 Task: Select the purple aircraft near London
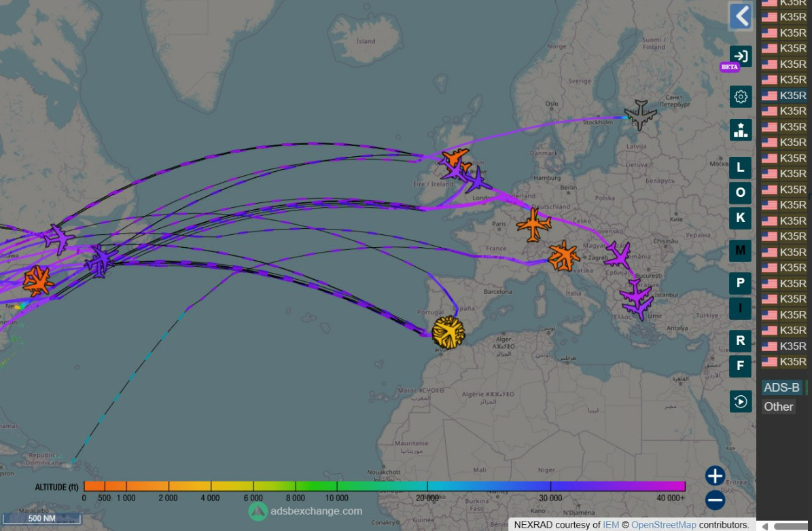coord(477,181)
